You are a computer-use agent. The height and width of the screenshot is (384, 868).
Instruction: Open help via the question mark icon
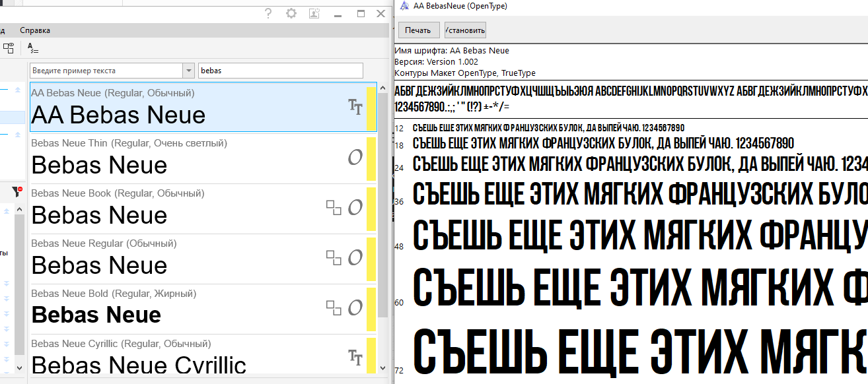click(268, 13)
